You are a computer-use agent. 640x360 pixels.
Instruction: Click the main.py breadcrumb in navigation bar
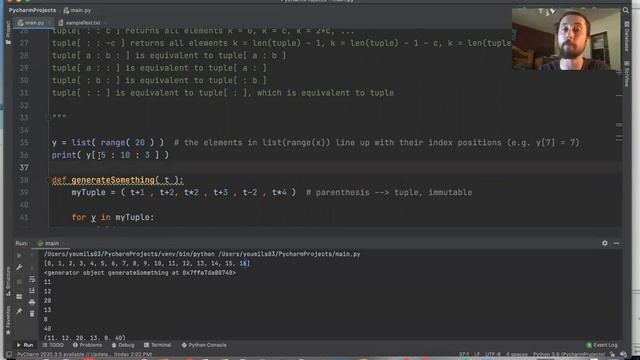point(78,10)
